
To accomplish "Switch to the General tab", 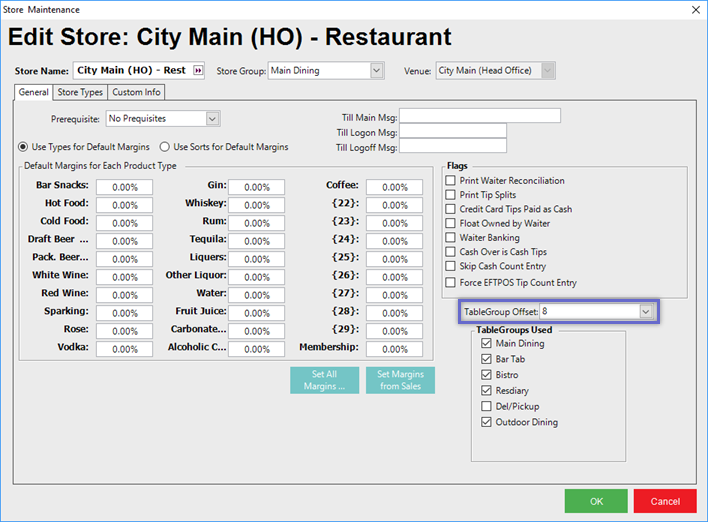I will click(x=33, y=92).
